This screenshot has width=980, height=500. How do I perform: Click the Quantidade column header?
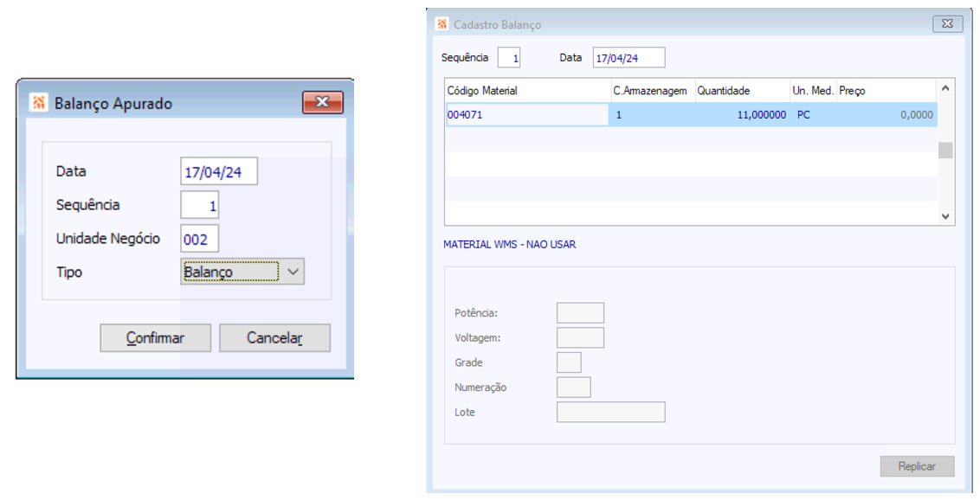click(x=742, y=91)
